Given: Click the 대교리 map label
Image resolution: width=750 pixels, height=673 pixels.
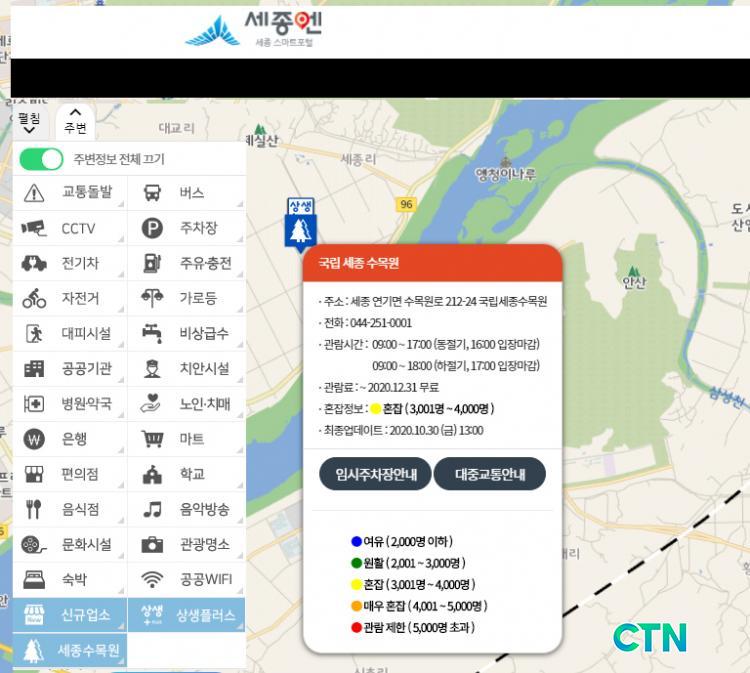Looking at the screenshot, I should (176, 128).
